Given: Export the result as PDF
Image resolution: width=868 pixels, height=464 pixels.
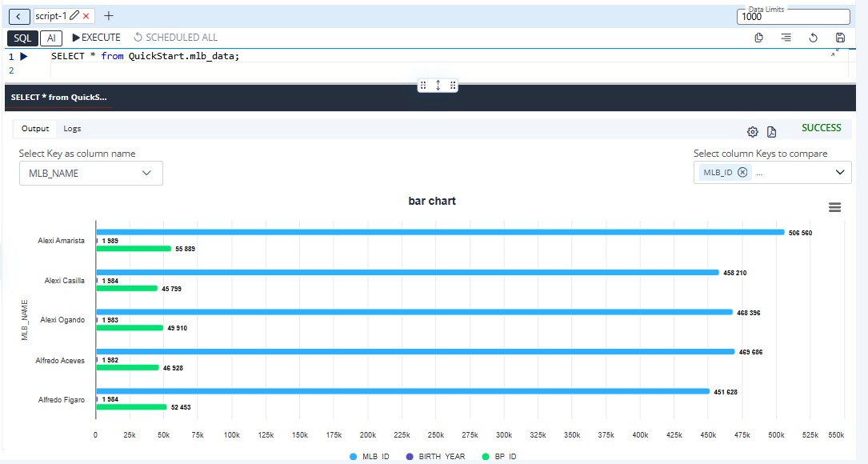Looking at the screenshot, I should tap(772, 132).
